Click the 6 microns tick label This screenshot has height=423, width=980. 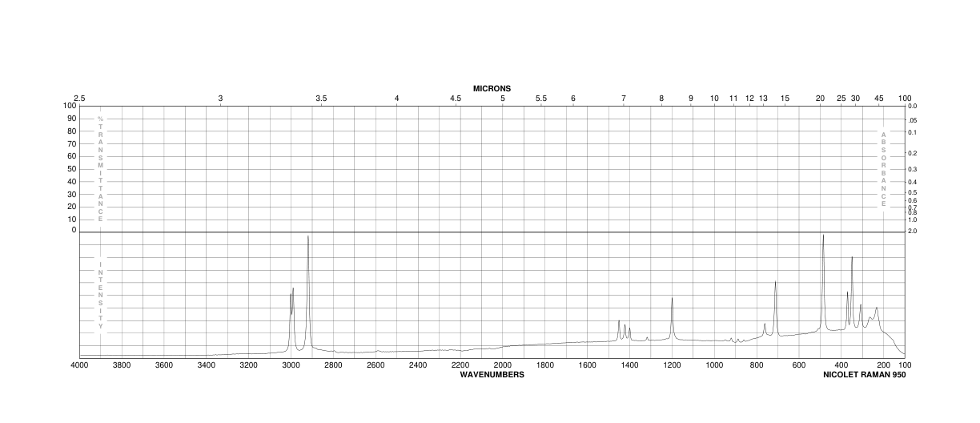[x=573, y=98]
